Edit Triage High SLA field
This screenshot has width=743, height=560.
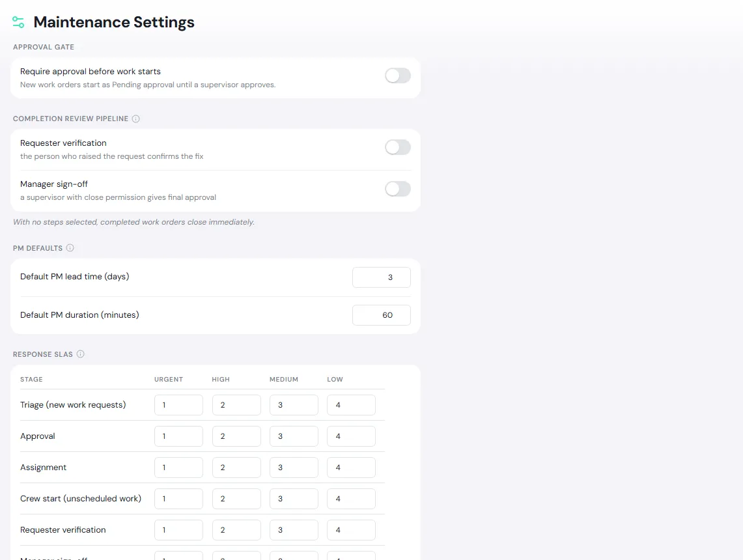236,405
